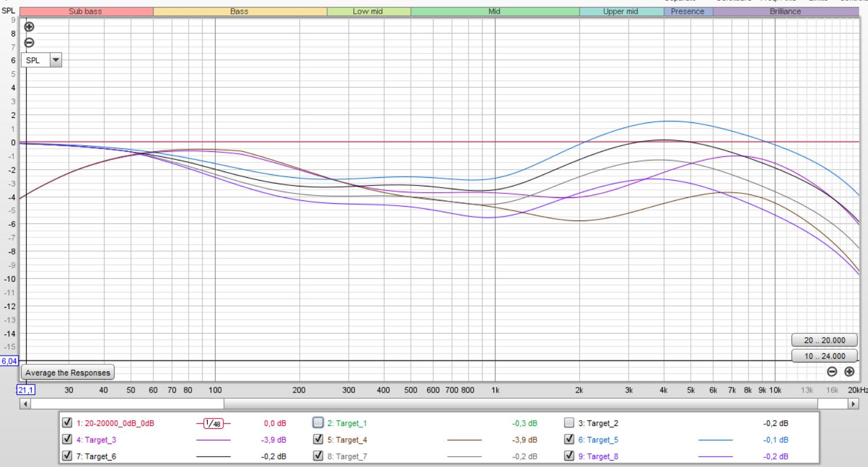Image resolution: width=868 pixels, height=467 pixels.
Task: Open the SPL axis dropdown
Action: click(x=41, y=60)
